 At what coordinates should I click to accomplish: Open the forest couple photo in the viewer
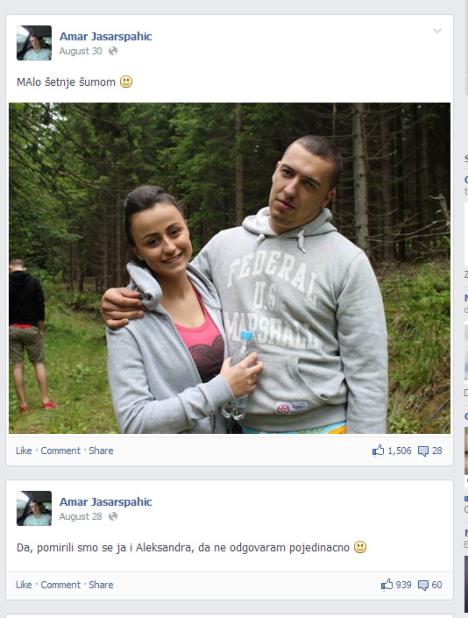229,268
